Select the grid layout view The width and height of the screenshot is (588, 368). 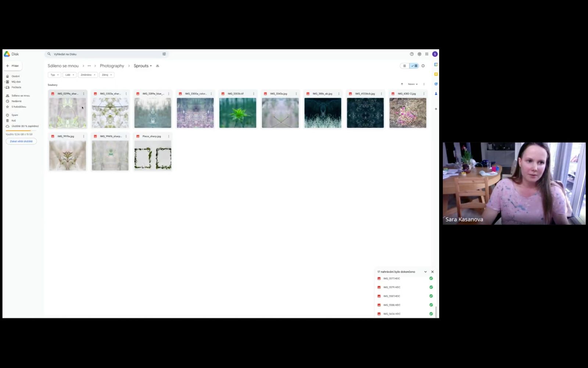[x=415, y=66]
